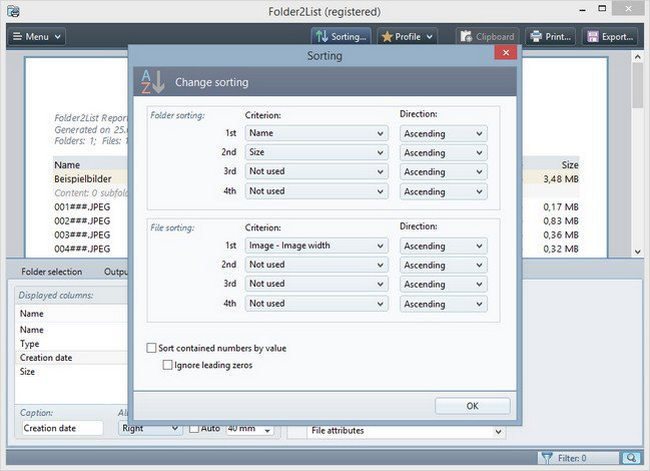
Task: Enable Sort contained numbers by value
Action: point(152,348)
